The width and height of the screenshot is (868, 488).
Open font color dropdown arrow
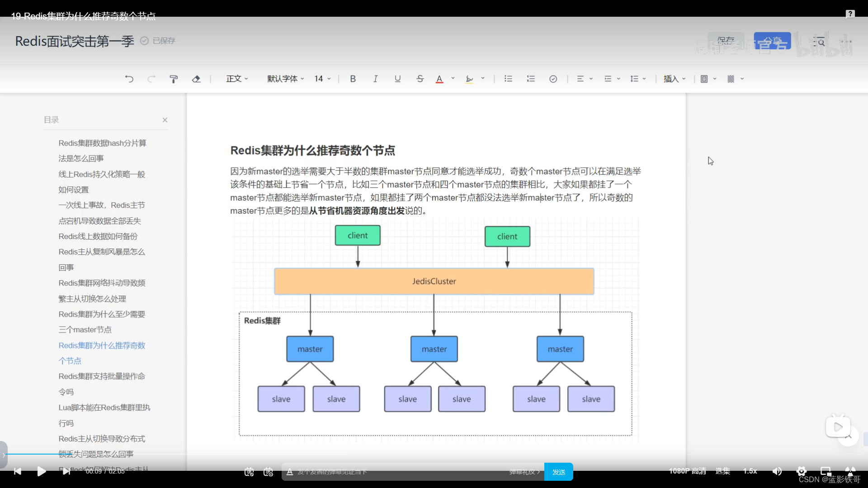pos(453,79)
